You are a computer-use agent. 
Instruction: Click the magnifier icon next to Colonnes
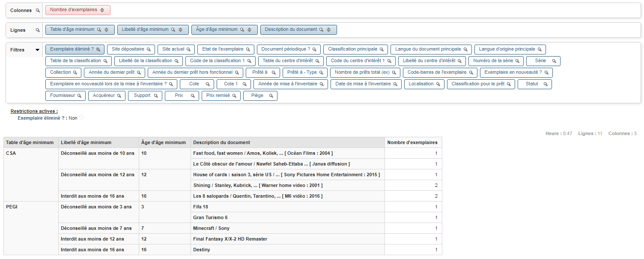click(39, 10)
